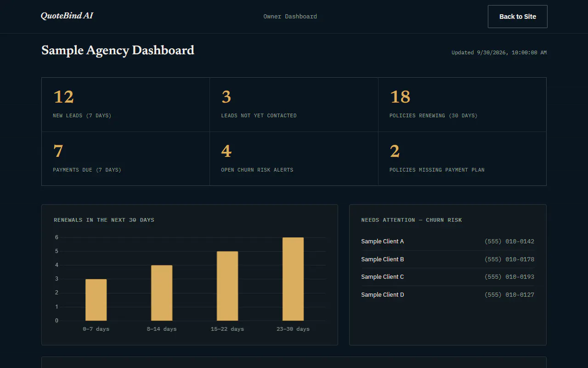Select the Owner Dashboard header label

tap(290, 17)
